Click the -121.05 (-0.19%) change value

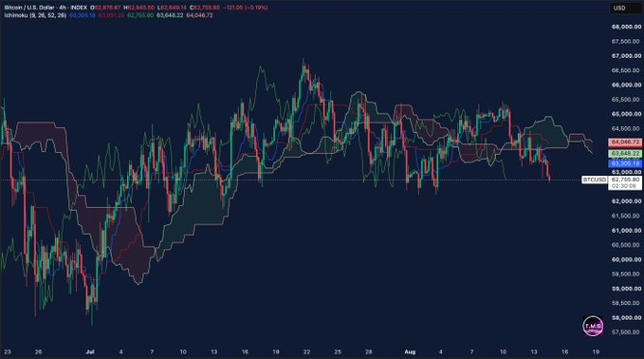(x=246, y=8)
